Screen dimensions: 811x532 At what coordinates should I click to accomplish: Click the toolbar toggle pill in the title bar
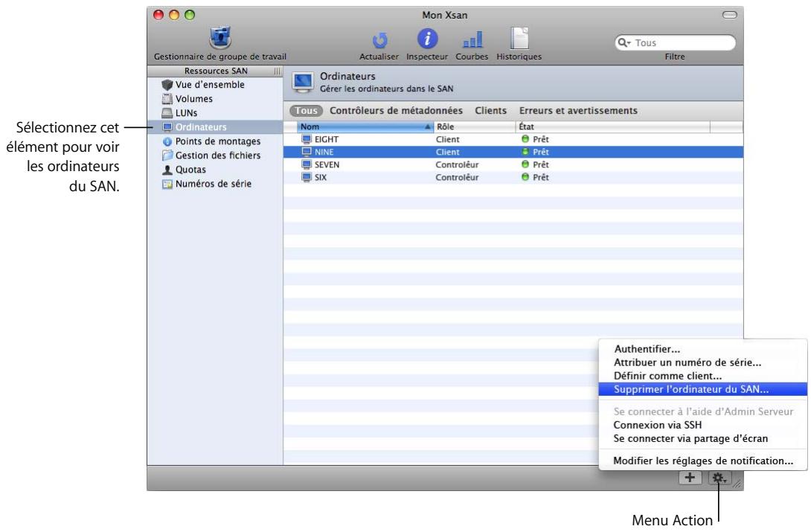(x=729, y=14)
